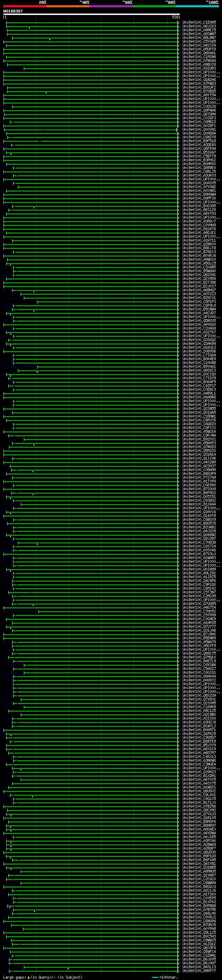Click the UniRef100_Q9FNA8 label
The height and width of the screenshot is (980, 222).
[199, 110]
